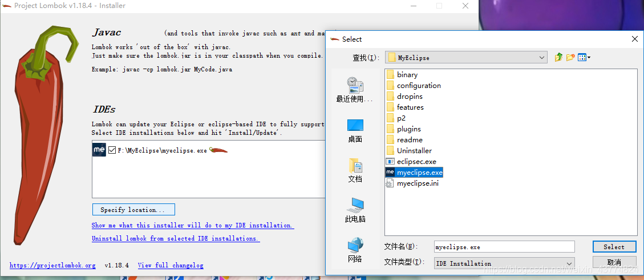Close the Select dialog
The width and height of the screenshot is (644, 280).
(634, 39)
